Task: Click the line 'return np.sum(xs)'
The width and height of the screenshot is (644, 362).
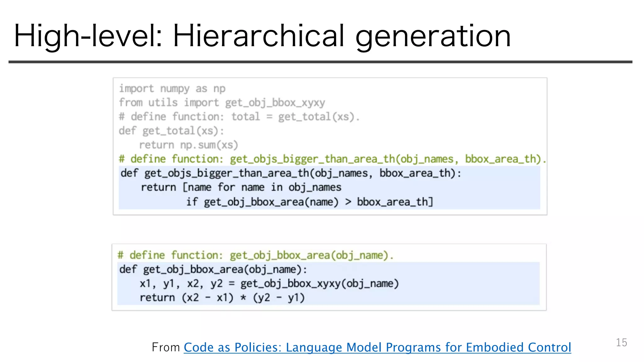Action: [x=189, y=145]
